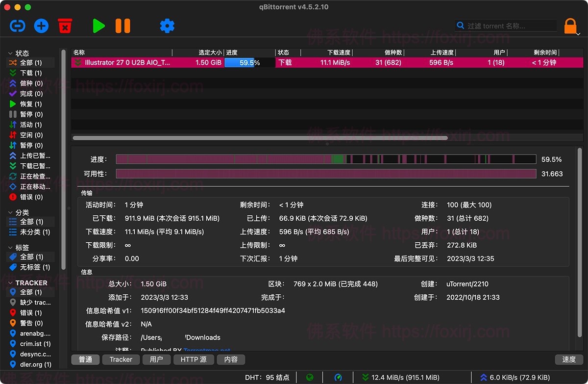This screenshot has width=588, height=384.
Task: Pause the torrent using the pause icon
Action: 122,26
